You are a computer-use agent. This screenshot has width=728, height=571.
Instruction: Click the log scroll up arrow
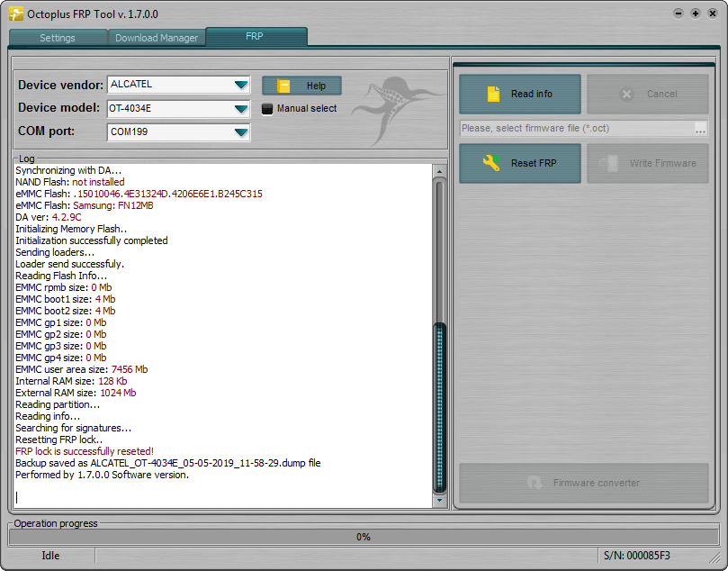point(439,171)
